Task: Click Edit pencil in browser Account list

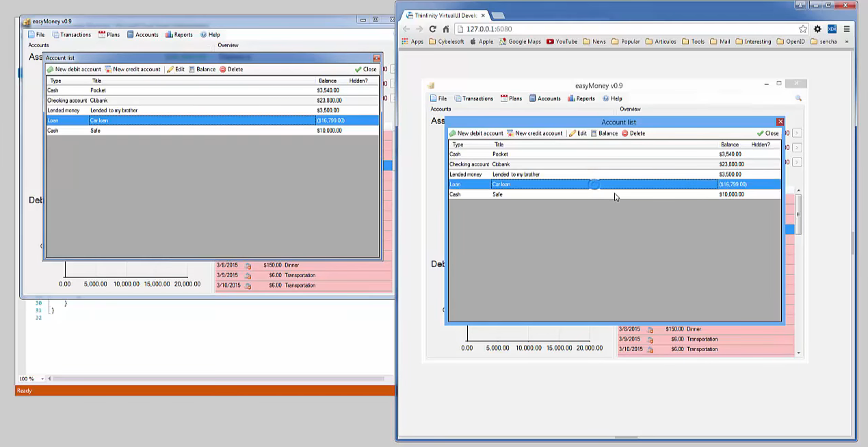Action: click(578, 133)
